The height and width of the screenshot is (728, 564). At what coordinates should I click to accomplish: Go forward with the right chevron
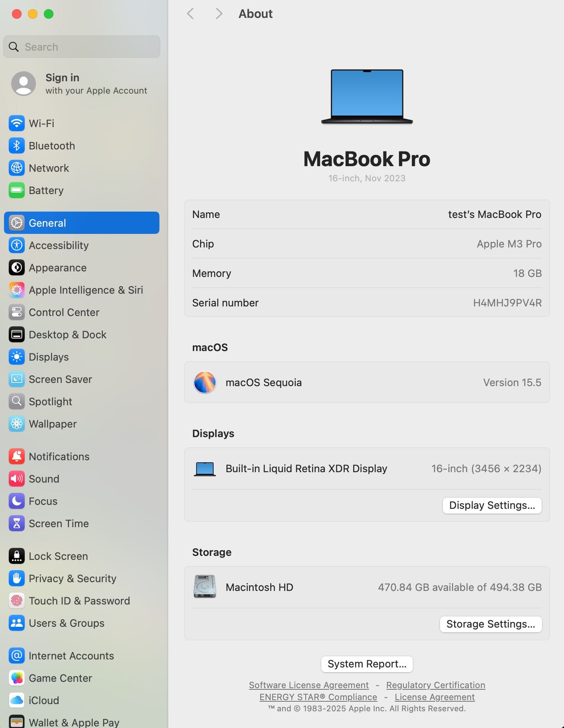(x=219, y=14)
